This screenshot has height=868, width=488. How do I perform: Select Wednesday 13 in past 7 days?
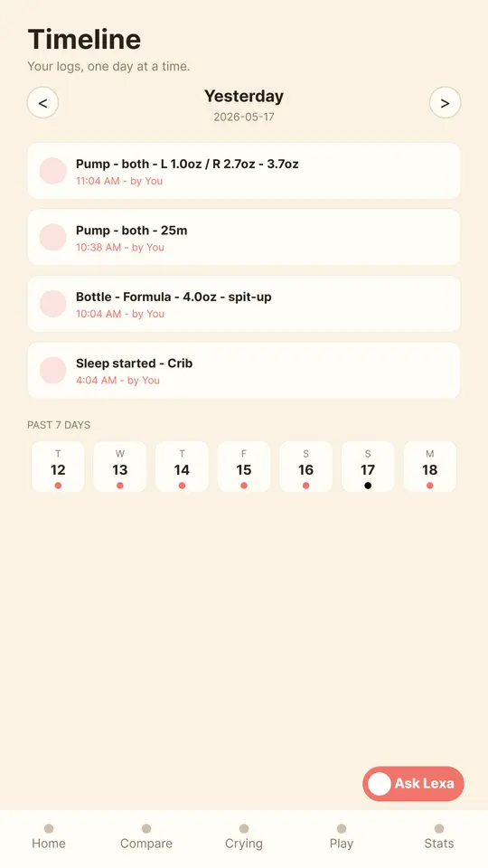click(120, 467)
